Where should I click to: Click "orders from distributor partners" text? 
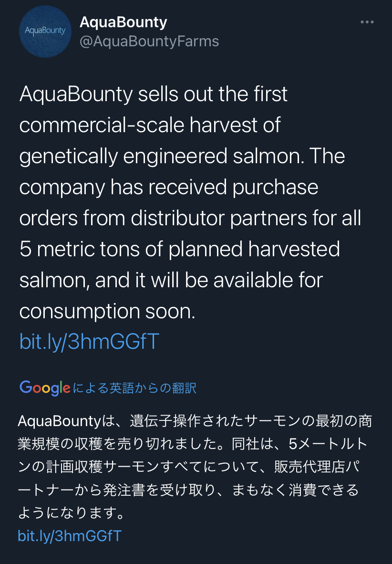click(156, 218)
